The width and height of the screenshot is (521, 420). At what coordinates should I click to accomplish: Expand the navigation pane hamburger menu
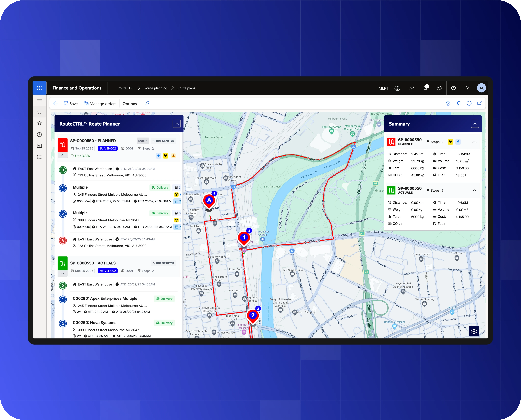[x=39, y=101]
